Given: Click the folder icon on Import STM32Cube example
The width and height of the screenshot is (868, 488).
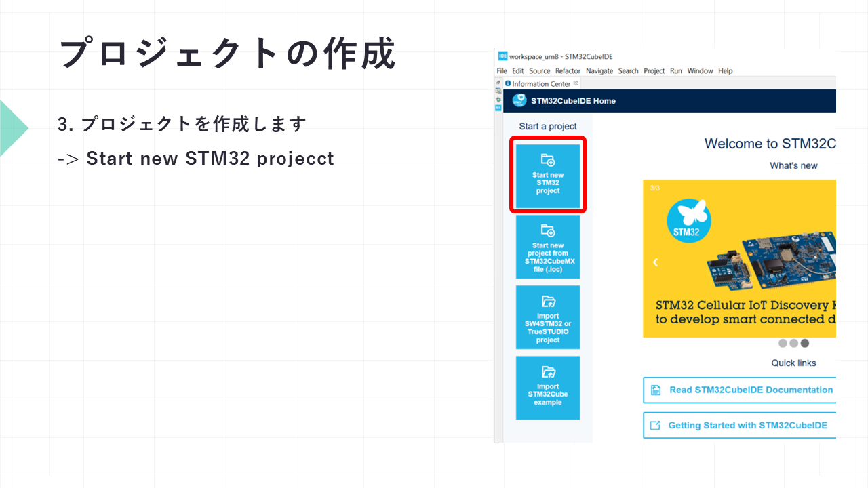Looking at the screenshot, I should [548, 372].
